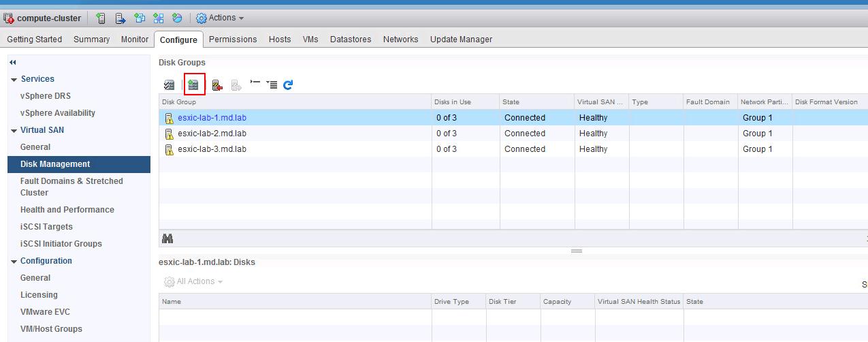Open the Update Manager tab

click(461, 40)
